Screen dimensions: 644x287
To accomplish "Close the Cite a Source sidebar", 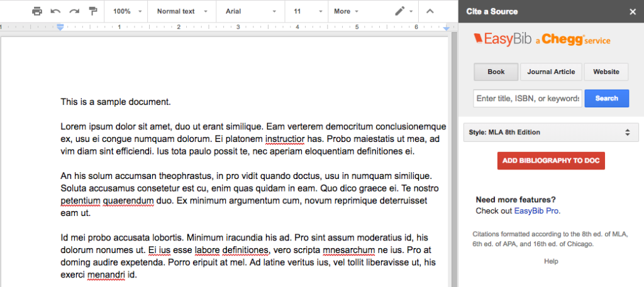I will [x=633, y=11].
